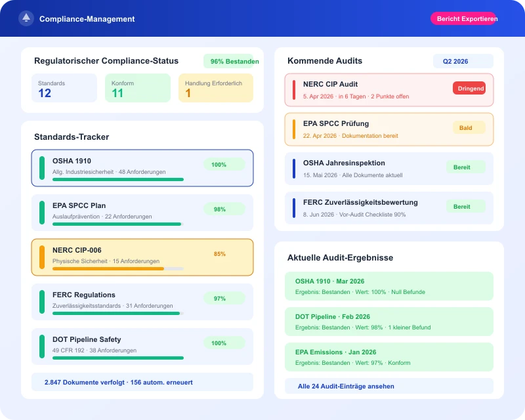This screenshot has height=420, width=525.
Task: Click the Dringend status badge
Action: [x=469, y=89]
